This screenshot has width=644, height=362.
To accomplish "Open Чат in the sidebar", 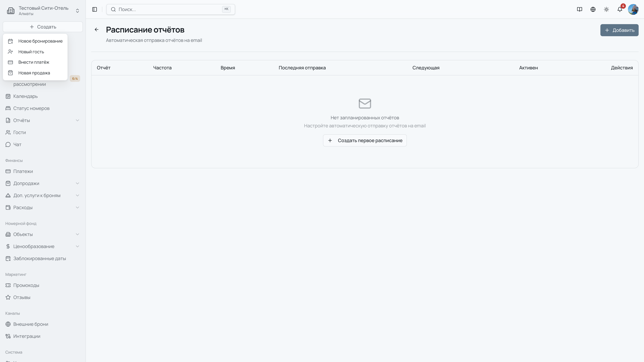I will (43, 144).
